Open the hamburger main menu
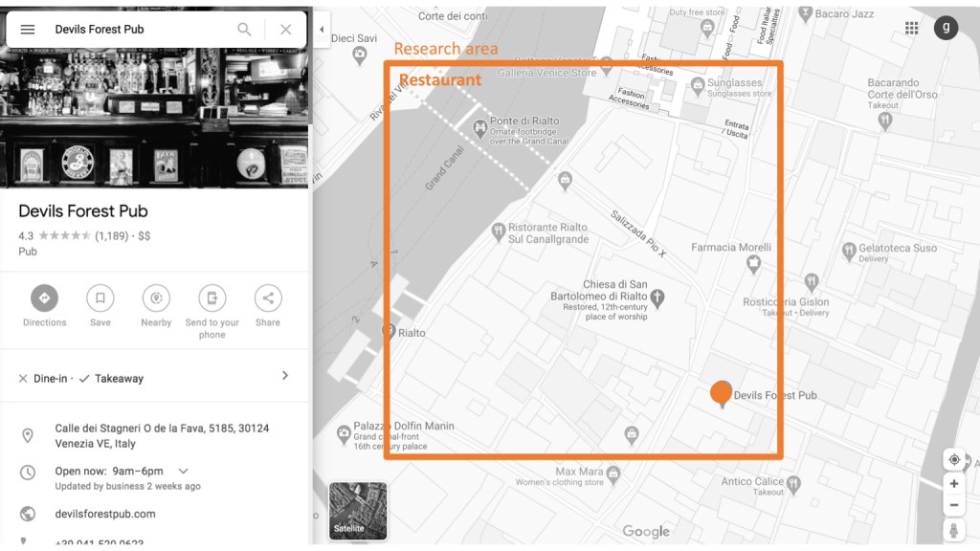 (x=28, y=30)
